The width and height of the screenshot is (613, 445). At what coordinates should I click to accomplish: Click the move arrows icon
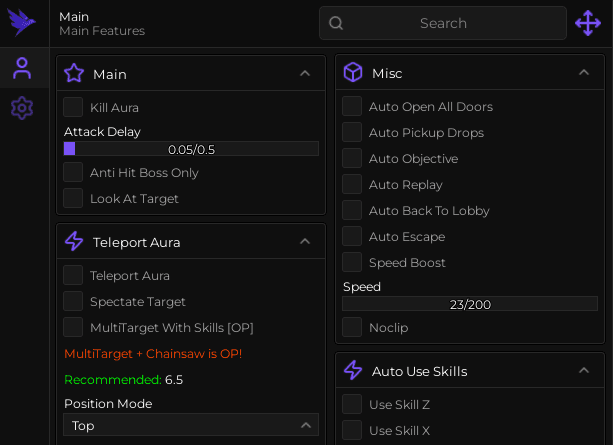pos(588,23)
